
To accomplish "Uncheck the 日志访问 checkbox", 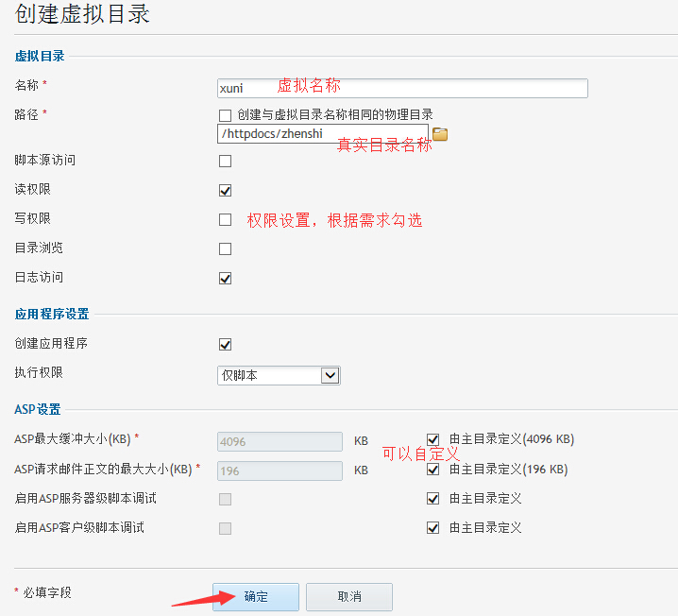I will point(225,278).
